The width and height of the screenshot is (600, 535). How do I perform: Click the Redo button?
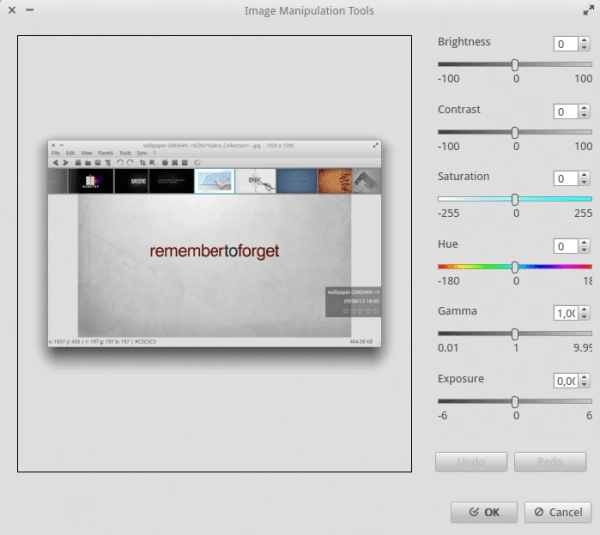click(550, 462)
